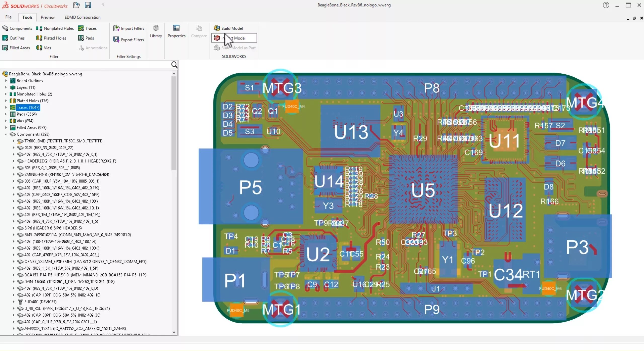Select the Filled Areas (973) tree icon
The image size is (644, 351).
point(13,128)
